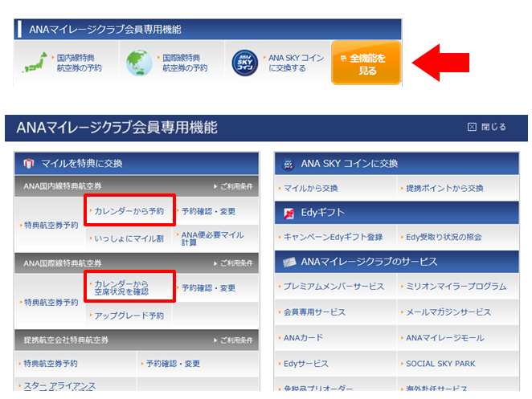532x399 pixels.
Task: Open 提携ポイントから交換 link
Action: 444,188
